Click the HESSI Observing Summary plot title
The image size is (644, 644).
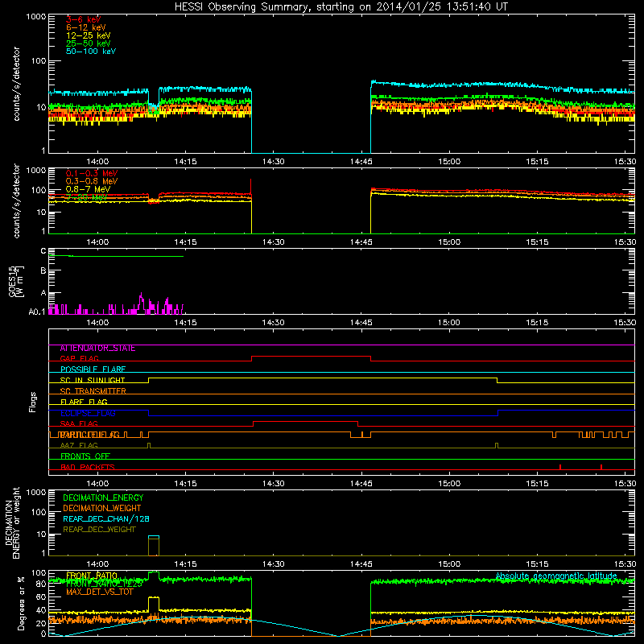(x=341, y=7)
